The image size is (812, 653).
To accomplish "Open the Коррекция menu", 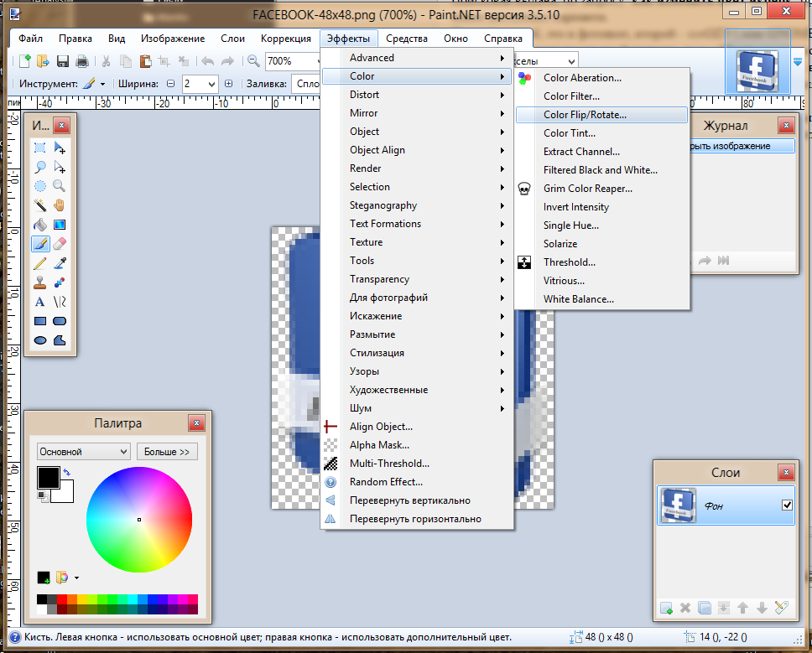I will coord(286,39).
